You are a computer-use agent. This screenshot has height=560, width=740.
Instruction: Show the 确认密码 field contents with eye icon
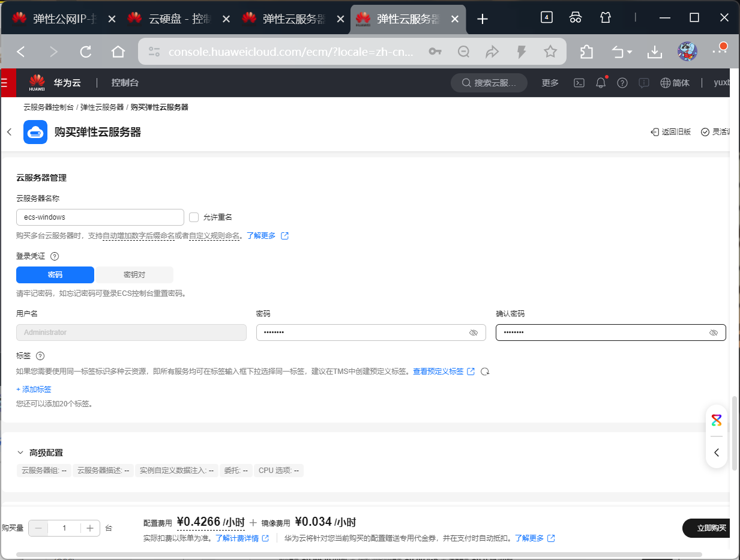(714, 333)
